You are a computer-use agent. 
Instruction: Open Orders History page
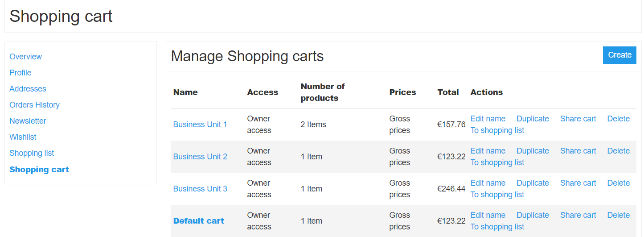(x=34, y=105)
